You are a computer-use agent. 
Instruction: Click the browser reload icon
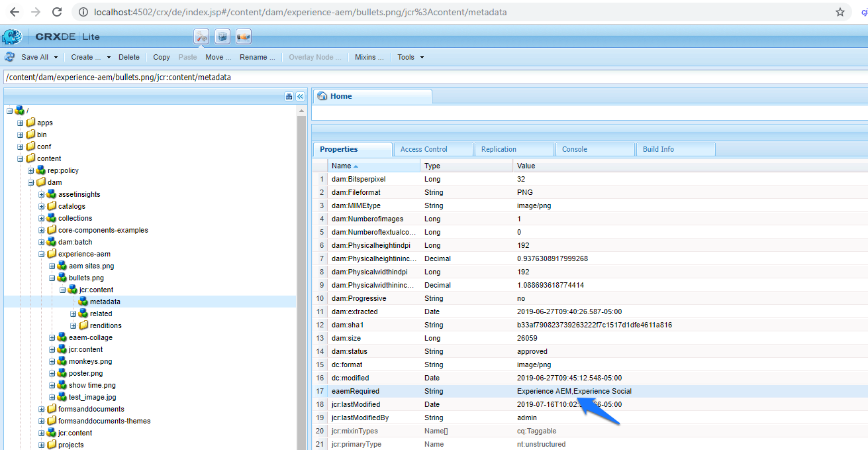click(x=56, y=12)
